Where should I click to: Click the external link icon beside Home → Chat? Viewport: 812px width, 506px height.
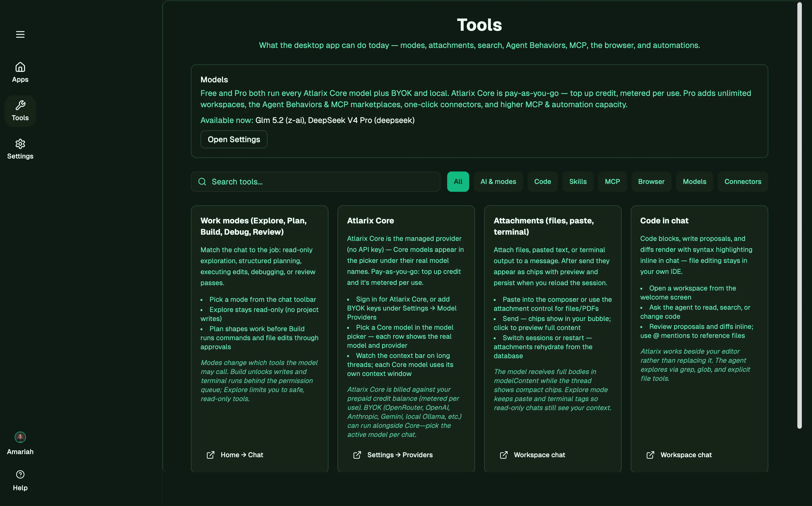click(210, 455)
